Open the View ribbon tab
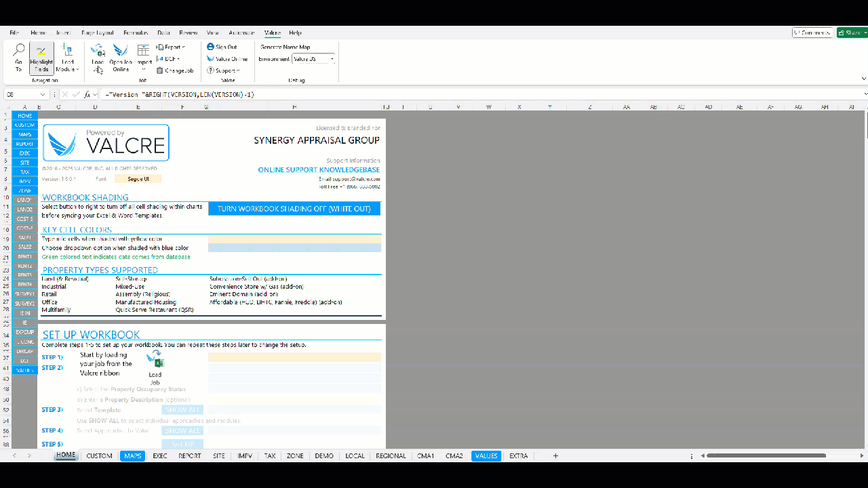The image size is (868, 488). [x=213, y=33]
